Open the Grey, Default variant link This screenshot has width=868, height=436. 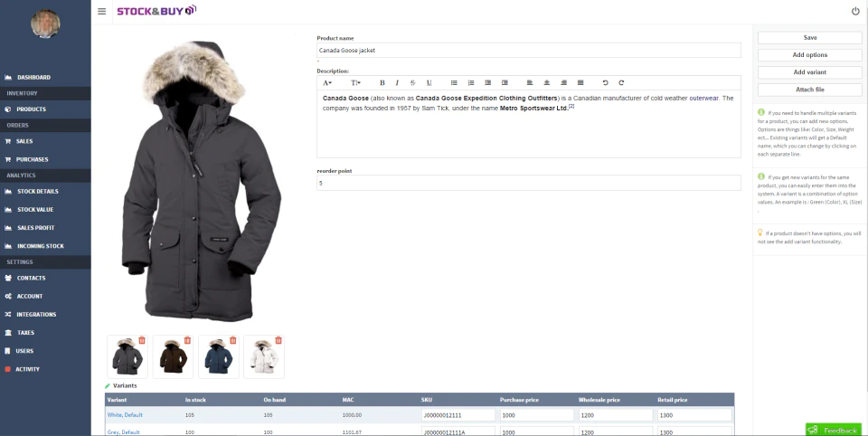pyautogui.click(x=124, y=432)
